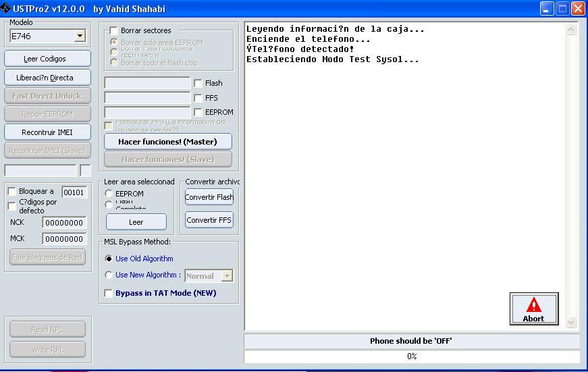
Task: Tick the EEPROM file checkbox
Action: (198, 112)
